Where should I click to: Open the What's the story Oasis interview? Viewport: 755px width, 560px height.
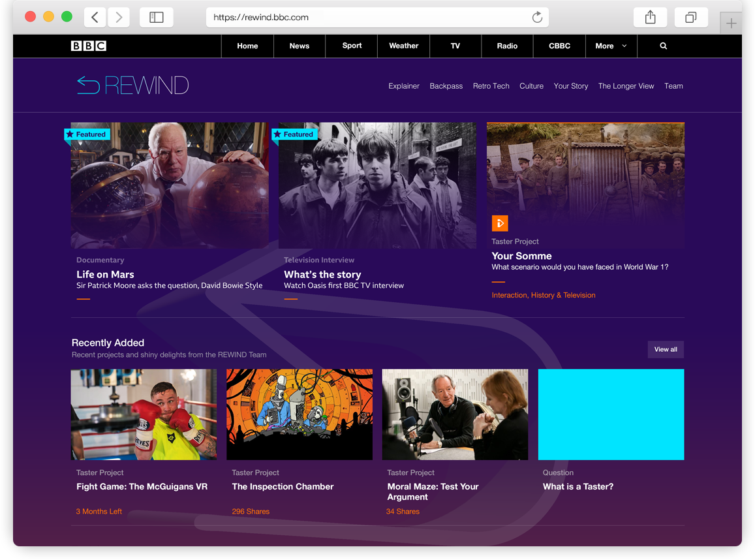(322, 274)
